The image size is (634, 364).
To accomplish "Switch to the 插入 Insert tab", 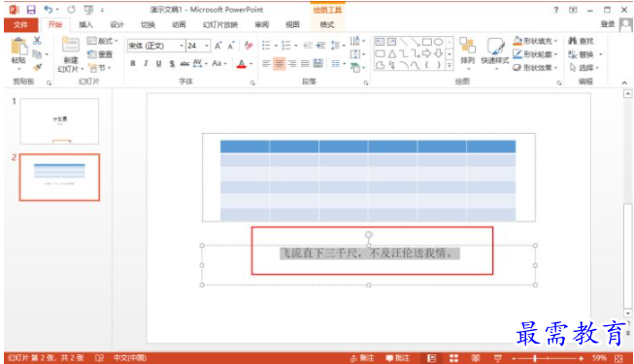I will pyautogui.click(x=85, y=24).
